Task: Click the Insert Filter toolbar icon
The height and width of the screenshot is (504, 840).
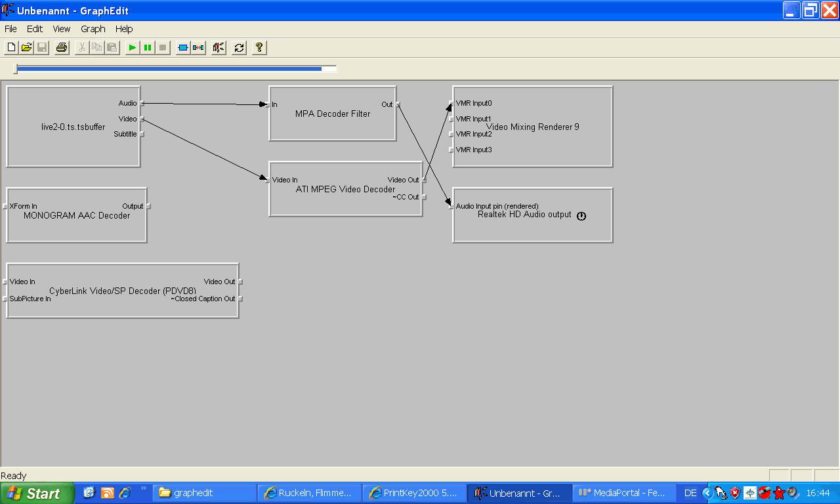Action: pos(183,47)
